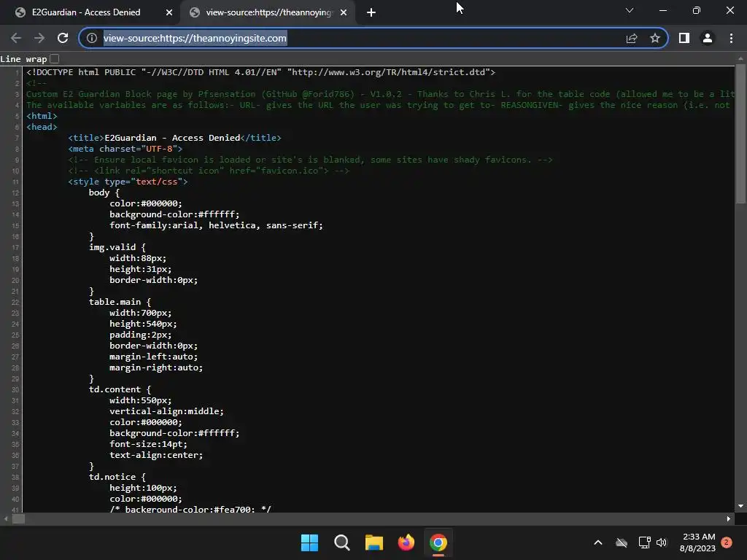Open the Windows Start menu
Screen dimensions: 747x560
coord(309,542)
